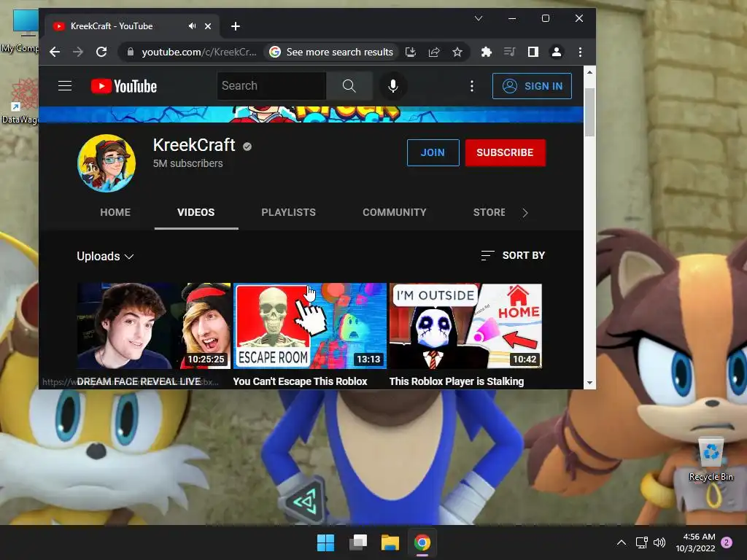Show more channel tabs with right chevron

click(525, 213)
